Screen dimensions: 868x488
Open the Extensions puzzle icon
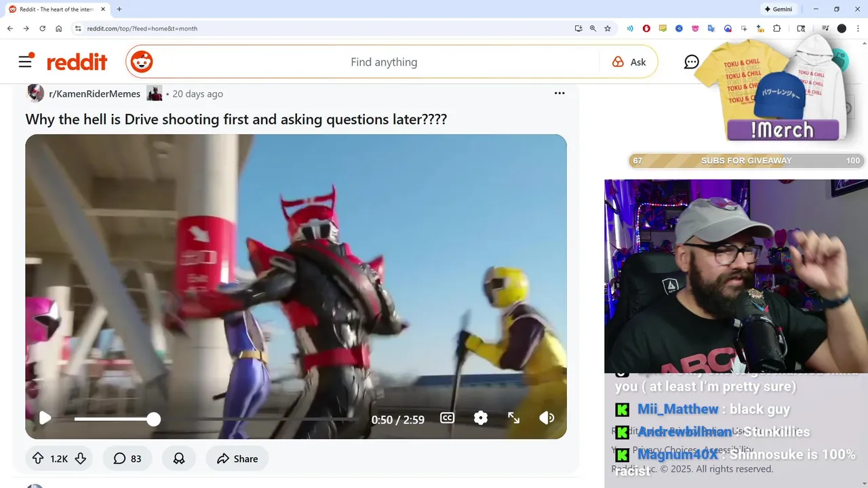(x=777, y=28)
